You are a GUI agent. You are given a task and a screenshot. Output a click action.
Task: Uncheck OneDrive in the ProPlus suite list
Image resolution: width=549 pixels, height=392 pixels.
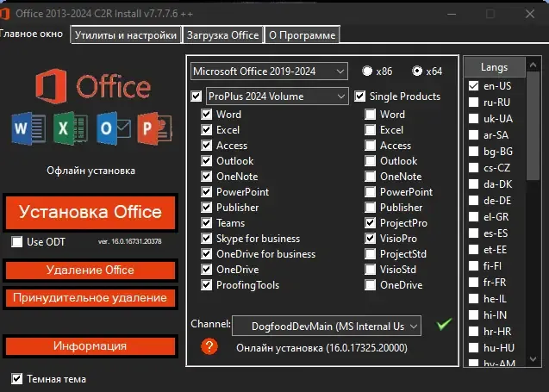pos(207,269)
